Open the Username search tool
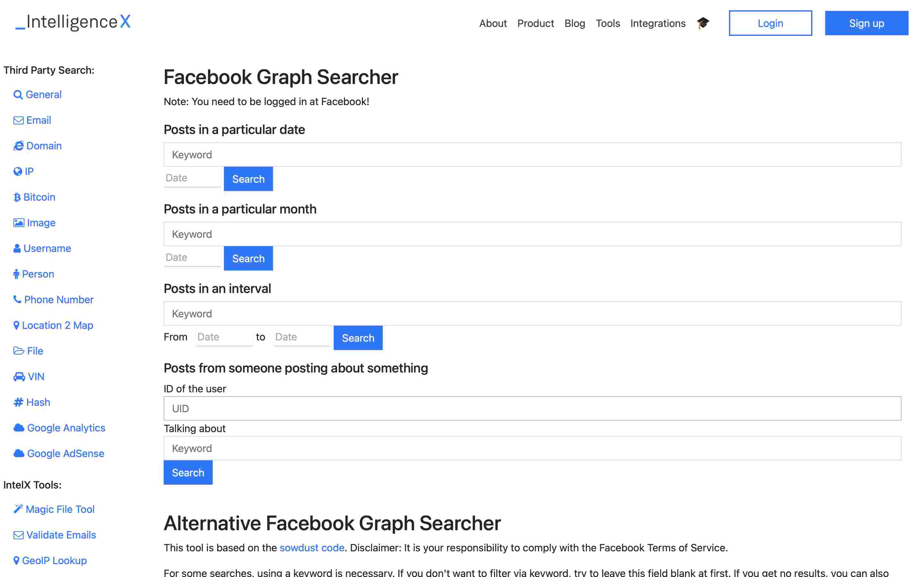924x577 pixels. point(47,248)
